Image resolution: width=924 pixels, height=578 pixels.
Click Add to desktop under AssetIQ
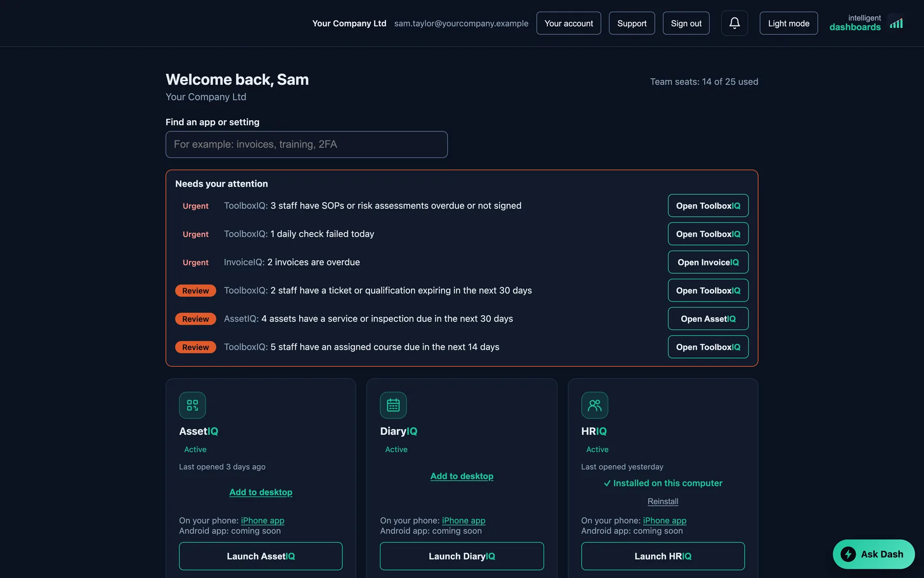(x=261, y=492)
